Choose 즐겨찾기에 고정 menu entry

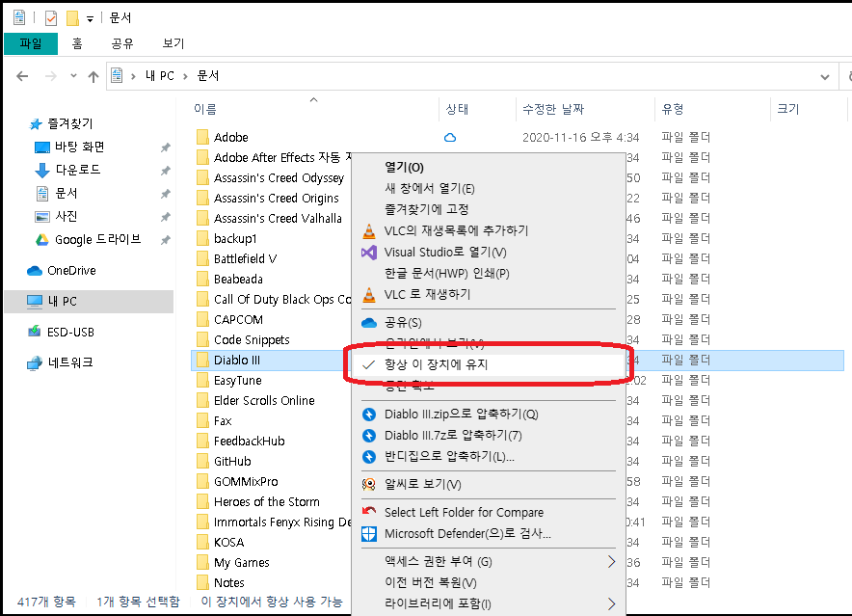point(427,209)
